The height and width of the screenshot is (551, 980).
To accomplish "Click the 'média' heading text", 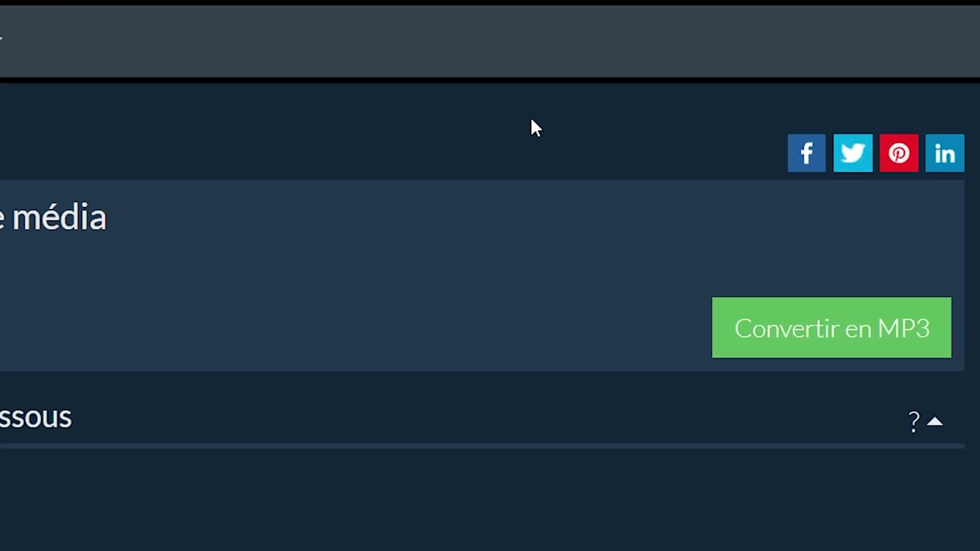I will point(59,217).
